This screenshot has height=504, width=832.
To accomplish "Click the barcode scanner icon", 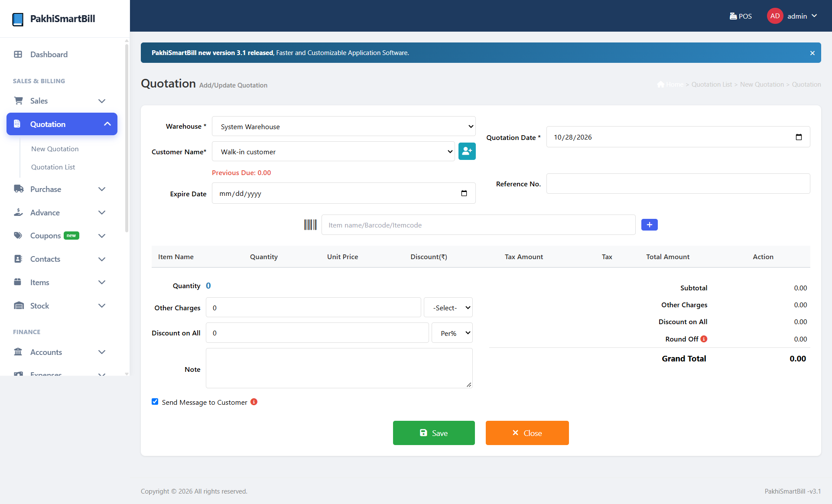I will tap(310, 224).
